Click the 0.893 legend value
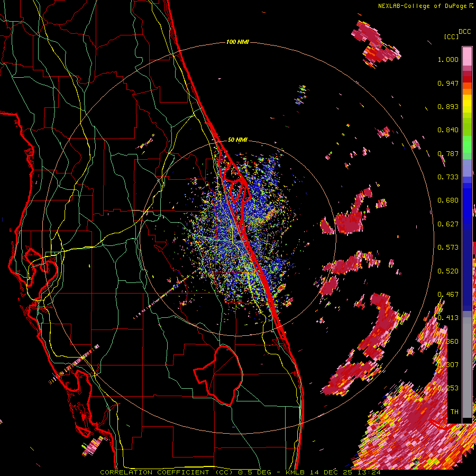The image size is (476, 476). [448, 106]
